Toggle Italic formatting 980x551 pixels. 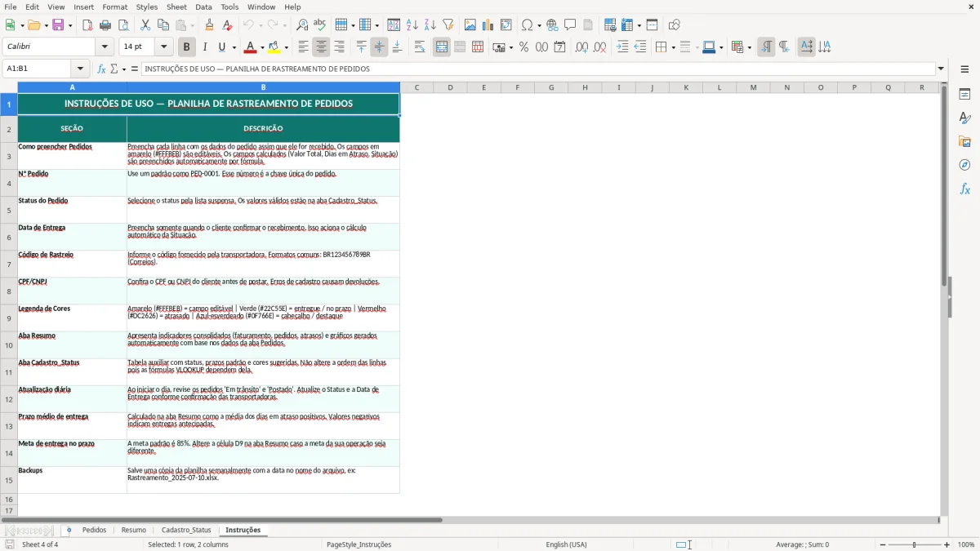point(204,47)
